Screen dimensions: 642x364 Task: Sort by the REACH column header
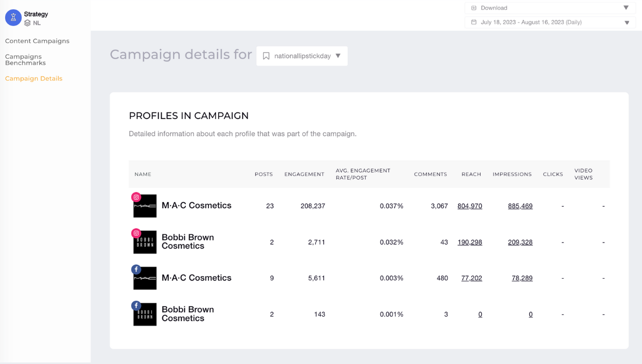pyautogui.click(x=471, y=175)
